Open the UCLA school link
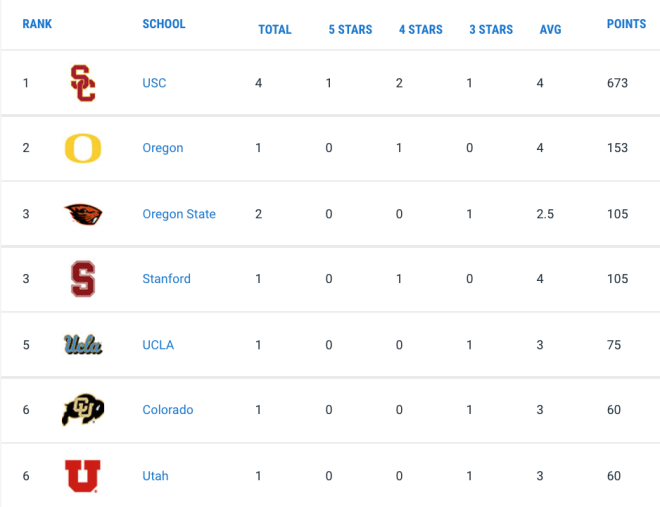The width and height of the screenshot is (660, 507). click(158, 345)
